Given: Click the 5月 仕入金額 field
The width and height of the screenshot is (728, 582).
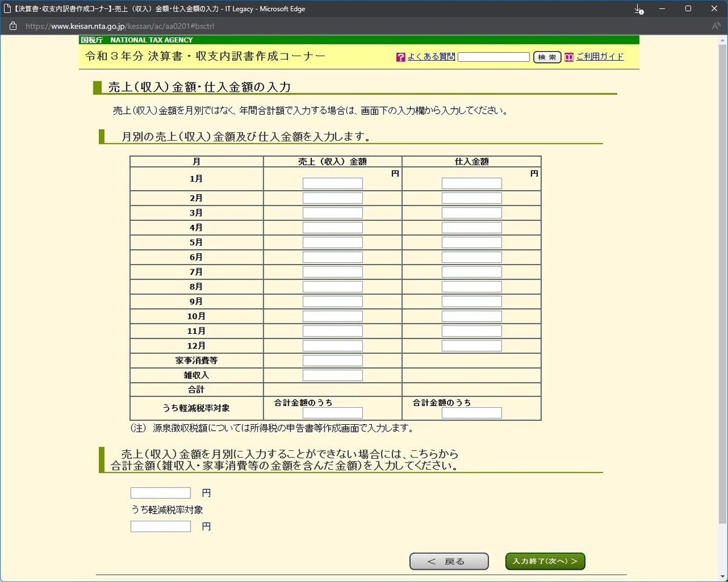Looking at the screenshot, I should click(472, 242).
